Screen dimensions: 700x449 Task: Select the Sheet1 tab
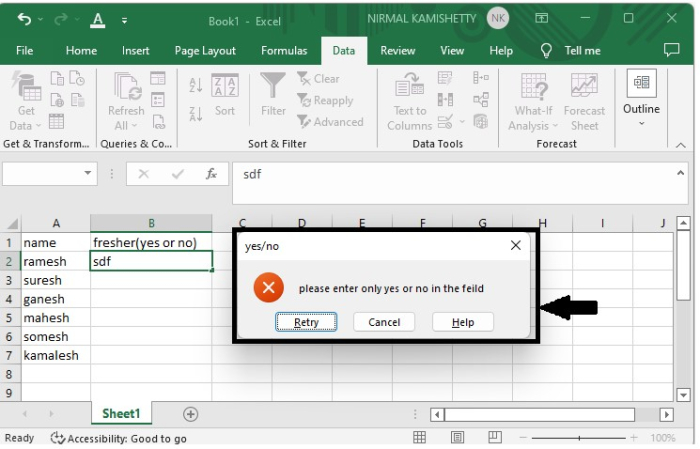(121, 414)
